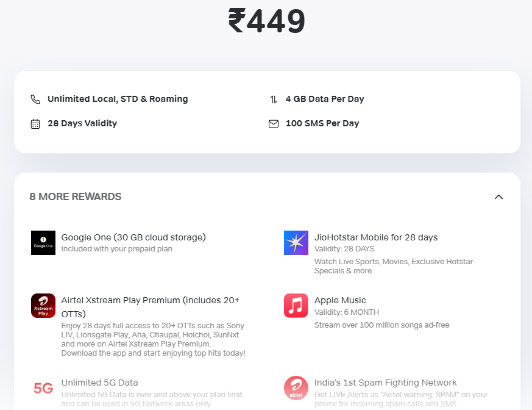
Task: Click the Airtel spam fighting network icon
Action: pos(296,387)
